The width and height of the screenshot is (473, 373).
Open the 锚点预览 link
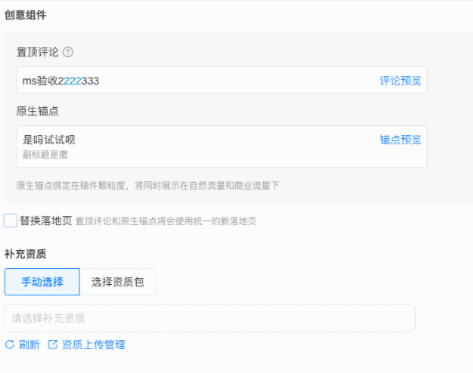(400, 140)
